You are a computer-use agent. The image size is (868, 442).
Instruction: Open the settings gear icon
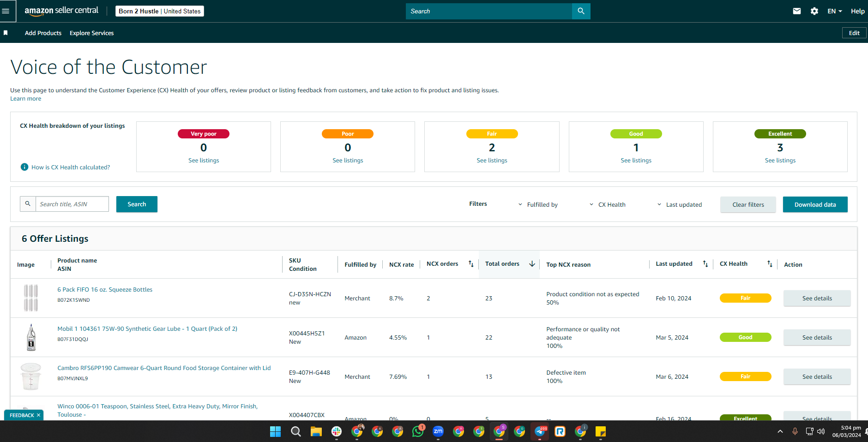tap(814, 11)
